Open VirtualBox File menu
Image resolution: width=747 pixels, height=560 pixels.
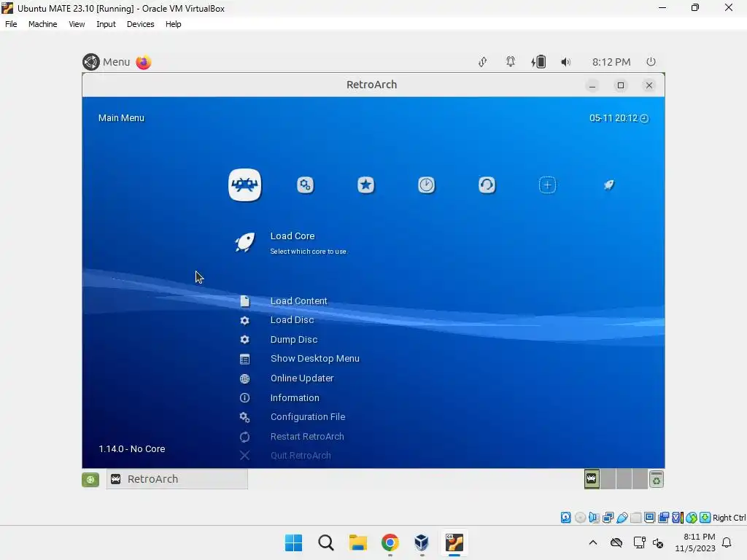(x=11, y=24)
